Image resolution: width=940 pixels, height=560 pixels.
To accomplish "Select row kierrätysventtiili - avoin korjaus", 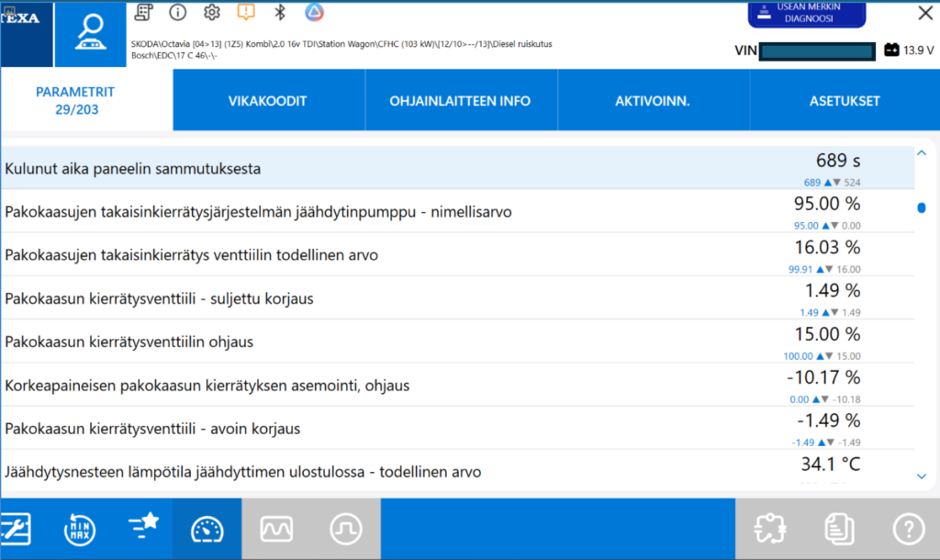I will click(x=457, y=428).
